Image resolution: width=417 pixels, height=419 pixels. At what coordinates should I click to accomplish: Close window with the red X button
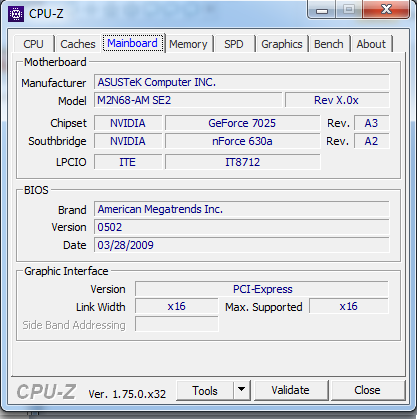click(x=386, y=10)
